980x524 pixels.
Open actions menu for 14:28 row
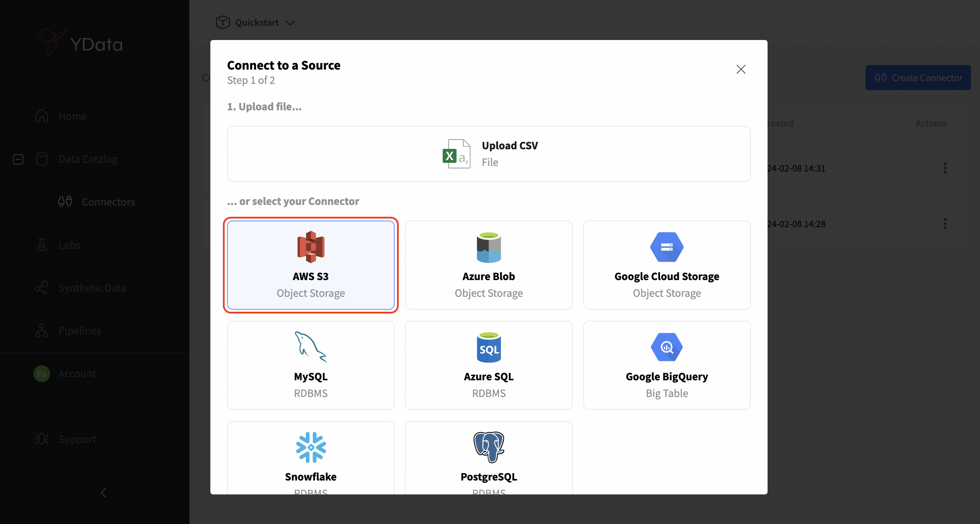pyautogui.click(x=945, y=224)
